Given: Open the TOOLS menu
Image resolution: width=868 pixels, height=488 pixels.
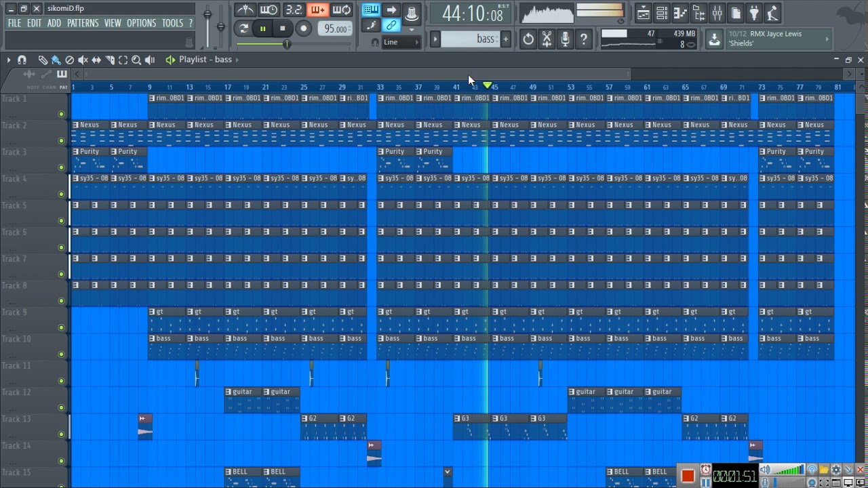Looking at the screenshot, I should click(172, 23).
